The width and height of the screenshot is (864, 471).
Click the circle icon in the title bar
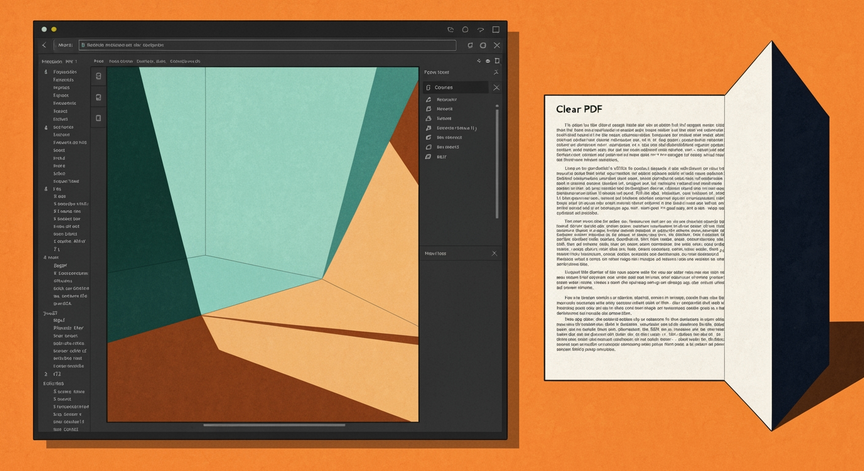click(465, 29)
